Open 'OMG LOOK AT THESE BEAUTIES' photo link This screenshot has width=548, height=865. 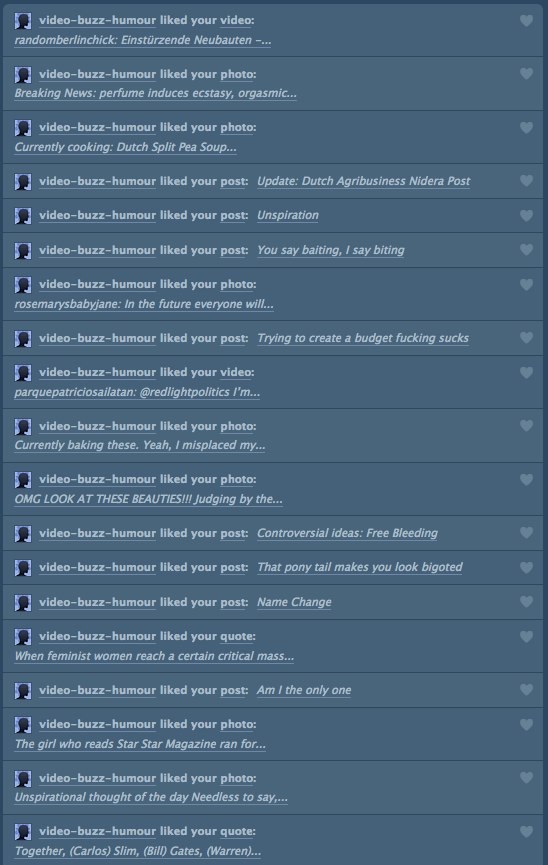(x=148, y=499)
